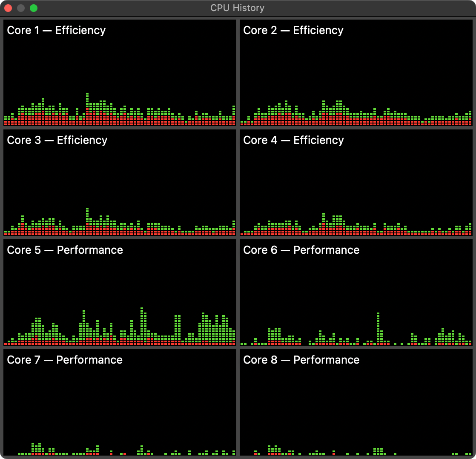The height and width of the screenshot is (459, 476).
Task: Click the Core 3 Efficiency graph
Action: click(x=119, y=183)
